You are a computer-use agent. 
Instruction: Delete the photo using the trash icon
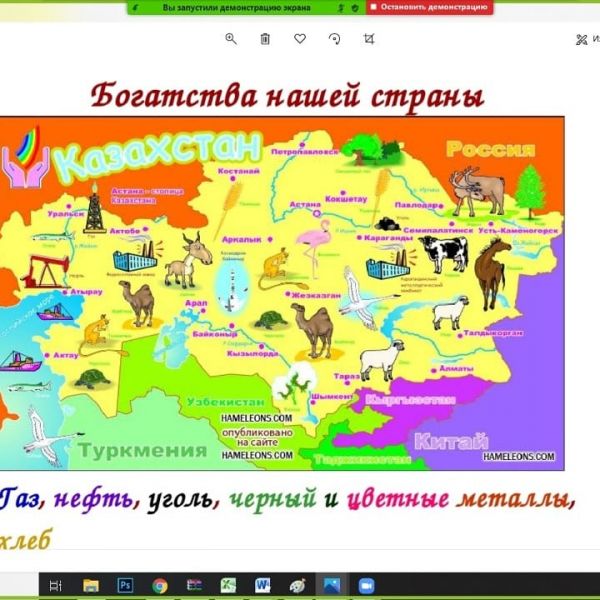tap(265, 39)
